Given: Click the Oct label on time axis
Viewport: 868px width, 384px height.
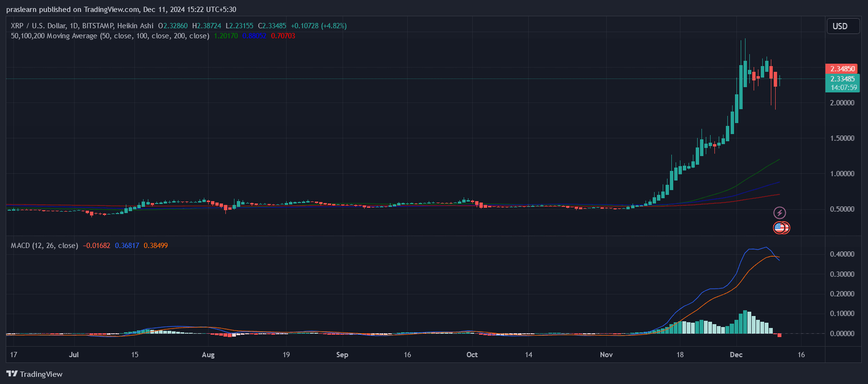Looking at the screenshot, I should [472, 355].
